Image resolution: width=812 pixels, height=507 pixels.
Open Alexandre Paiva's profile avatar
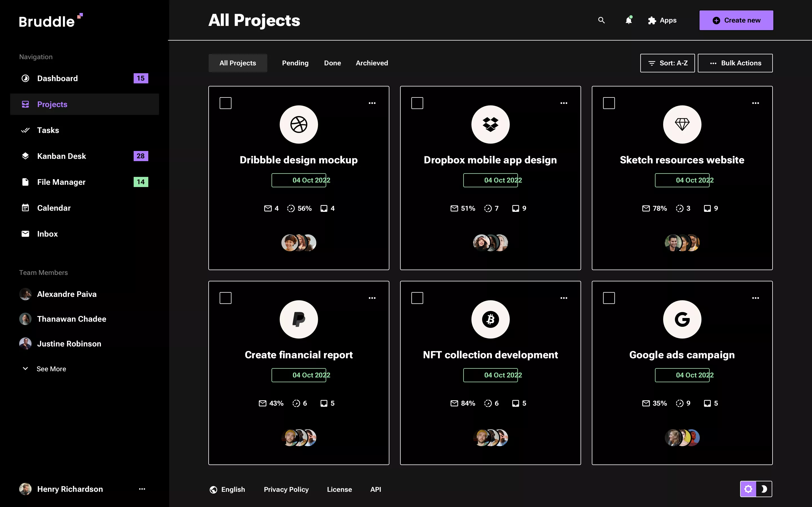click(x=25, y=294)
